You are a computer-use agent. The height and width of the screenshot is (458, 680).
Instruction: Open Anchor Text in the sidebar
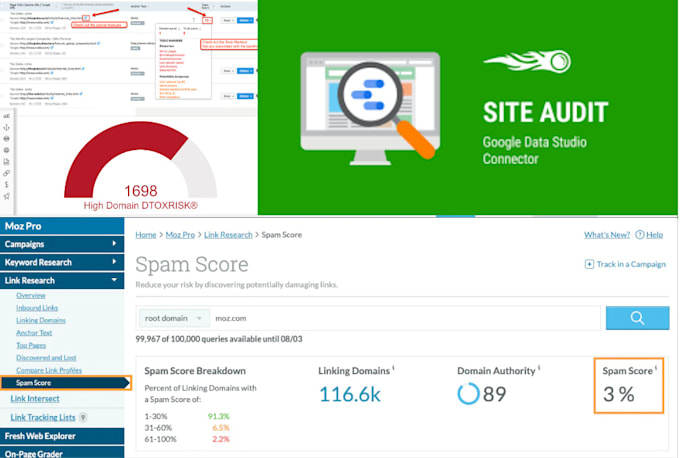tap(34, 333)
